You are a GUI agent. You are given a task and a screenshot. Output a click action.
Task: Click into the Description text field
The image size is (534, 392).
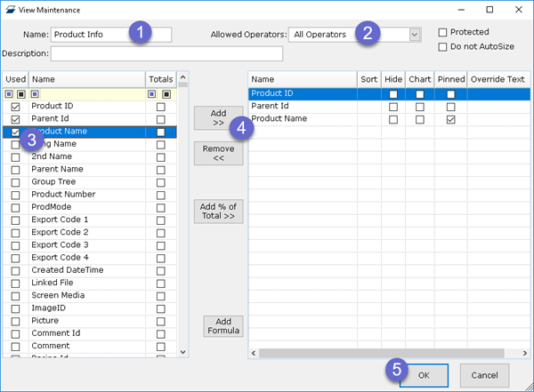click(166, 54)
